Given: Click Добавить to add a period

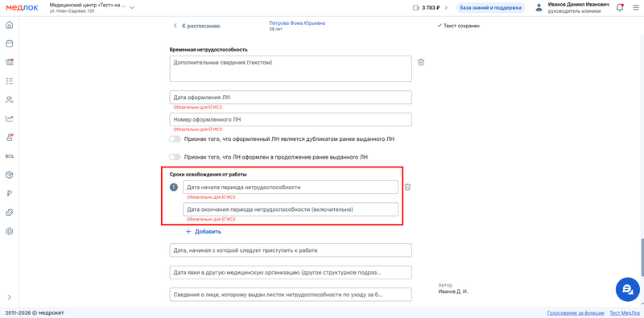Looking at the screenshot, I should [204, 232].
